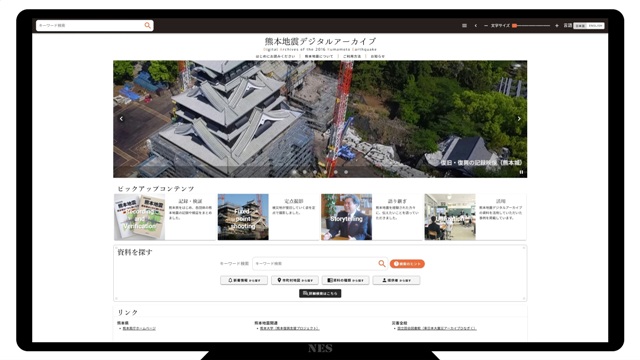Switch language to ENGLISH
Viewport: 640px width, 360px height.
[x=595, y=25]
